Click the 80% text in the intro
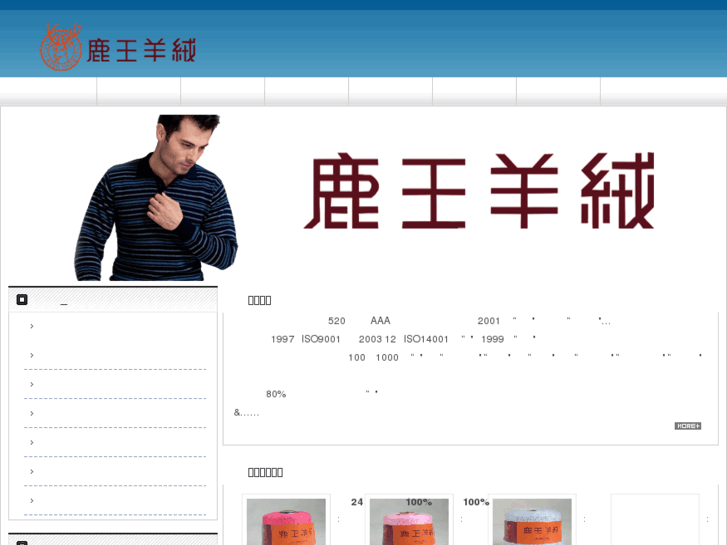Image resolution: width=727 pixels, height=545 pixels. [276, 394]
